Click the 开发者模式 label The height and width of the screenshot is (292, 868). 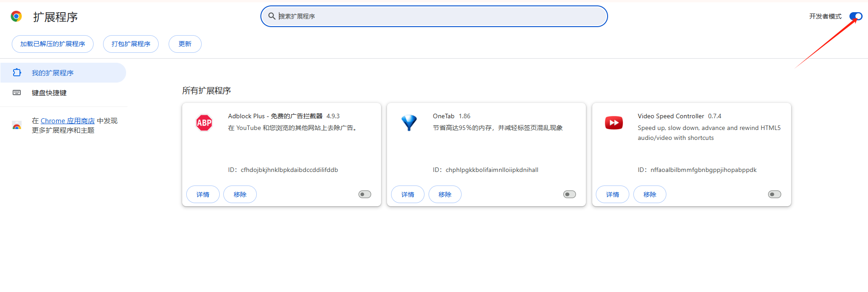(x=826, y=16)
